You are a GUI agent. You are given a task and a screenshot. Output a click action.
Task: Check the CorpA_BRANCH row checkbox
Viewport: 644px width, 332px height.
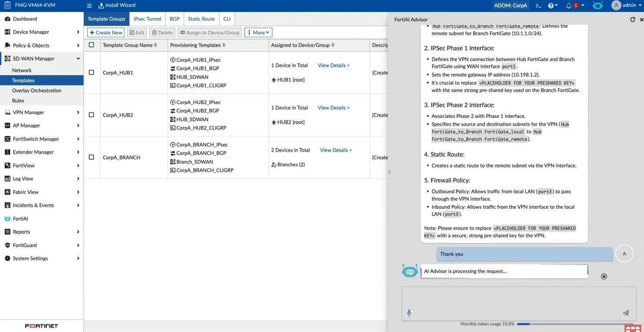pos(91,157)
